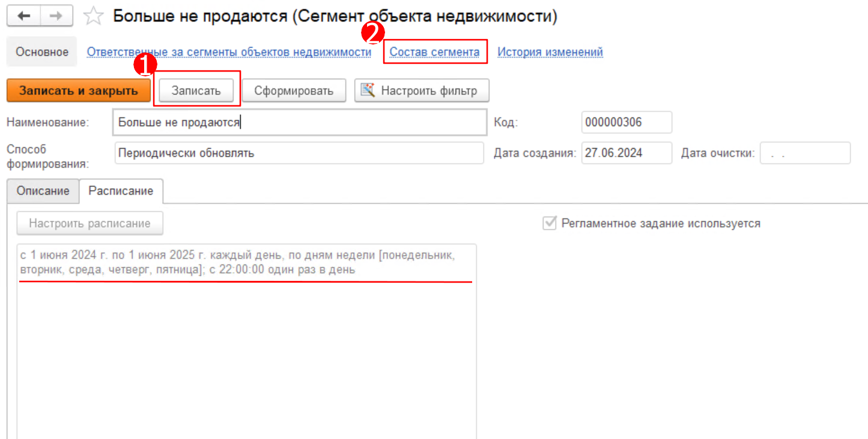Go to the Основное section
Viewport: 868px width, 439px height.
42,52
